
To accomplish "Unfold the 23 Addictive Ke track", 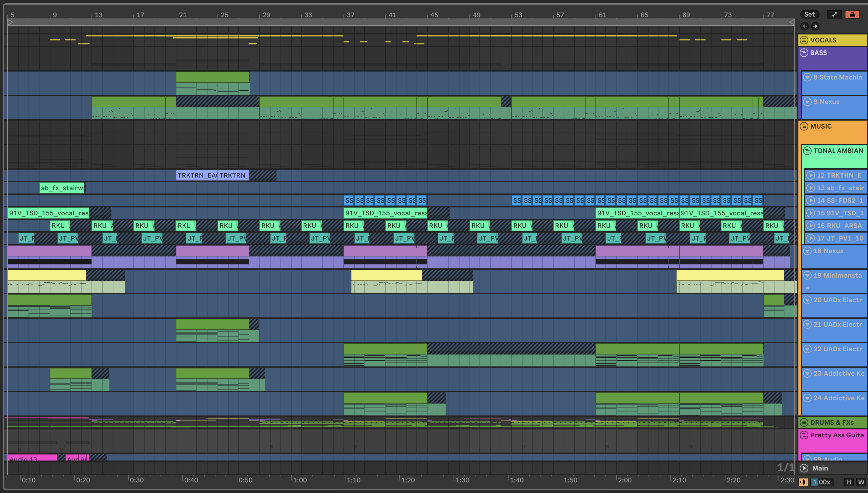I will click(x=807, y=373).
